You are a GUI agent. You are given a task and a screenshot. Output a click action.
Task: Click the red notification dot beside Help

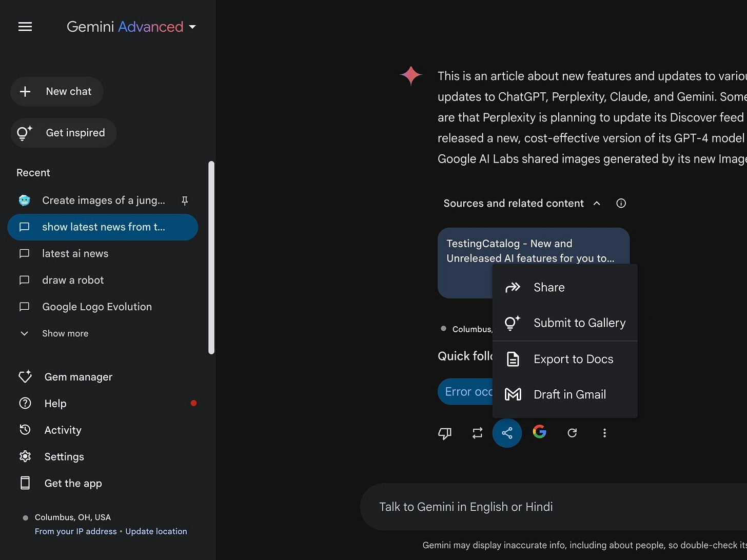(193, 403)
